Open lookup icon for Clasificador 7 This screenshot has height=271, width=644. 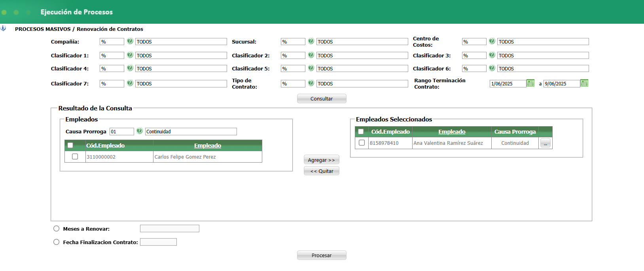(x=130, y=83)
